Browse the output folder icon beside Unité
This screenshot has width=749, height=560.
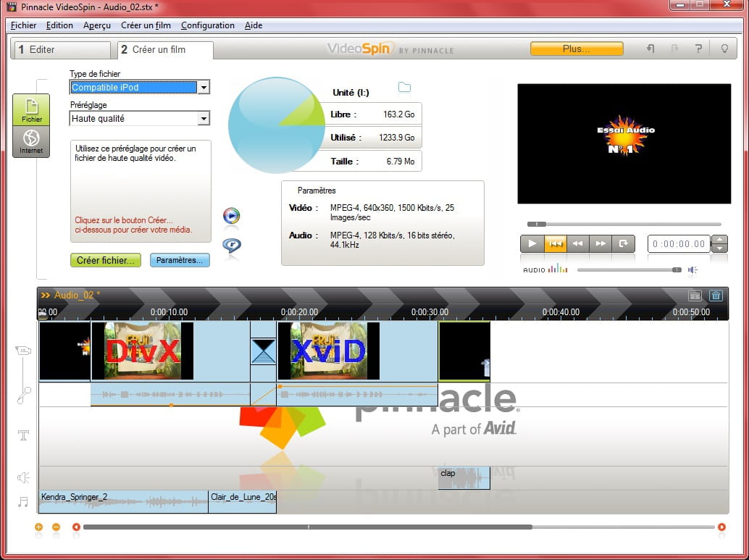click(x=404, y=87)
